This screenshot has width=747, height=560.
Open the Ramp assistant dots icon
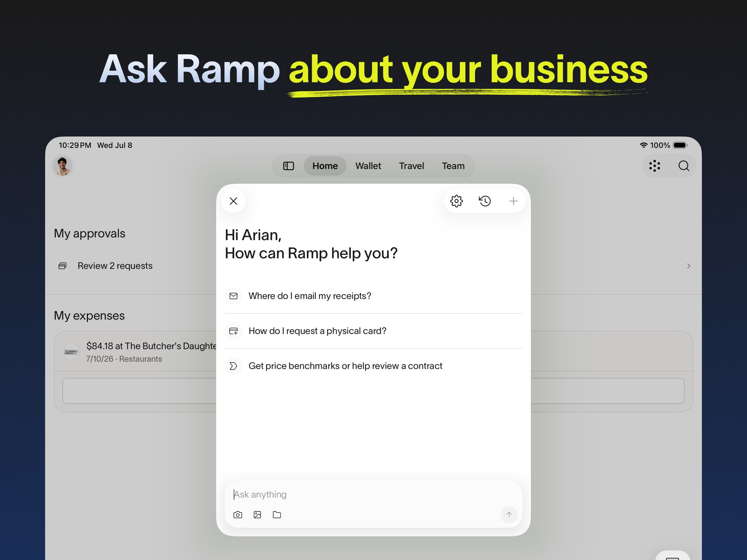tap(654, 166)
